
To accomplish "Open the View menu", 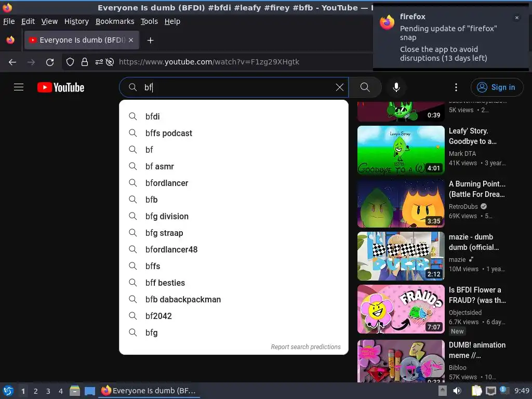I will click(49, 21).
